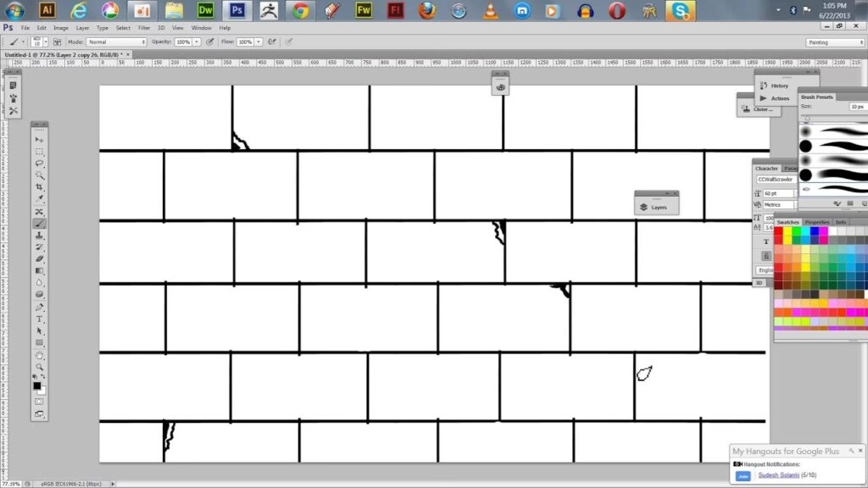Pick the red swatch in Swatches panel
This screenshot has width=868, height=488.
coord(779,231)
